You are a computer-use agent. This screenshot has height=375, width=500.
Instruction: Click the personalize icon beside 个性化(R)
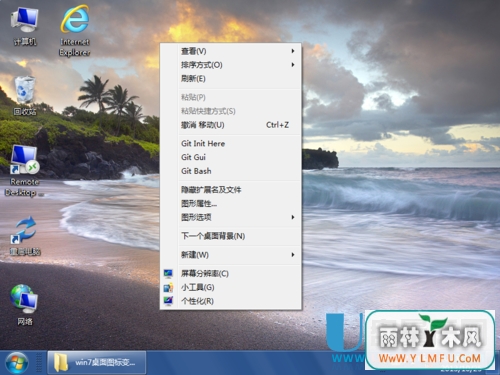point(168,301)
